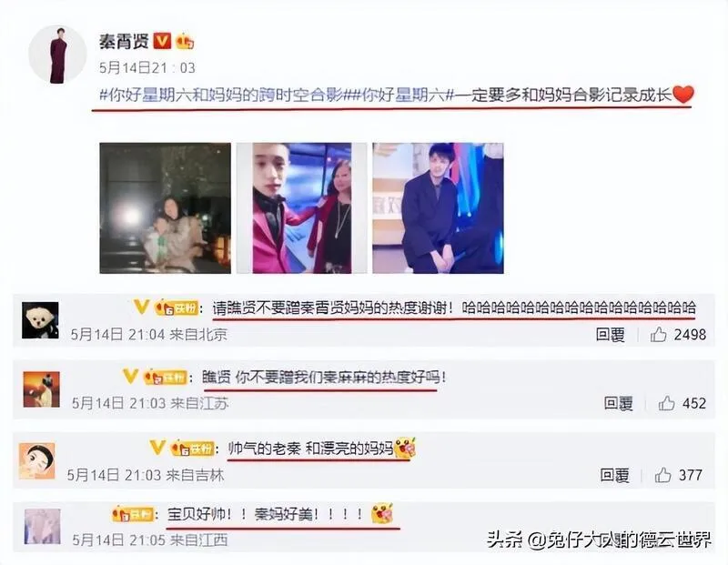Click 回复 on the Jilin comment
The width and height of the screenshot is (728, 565).
pos(614,475)
